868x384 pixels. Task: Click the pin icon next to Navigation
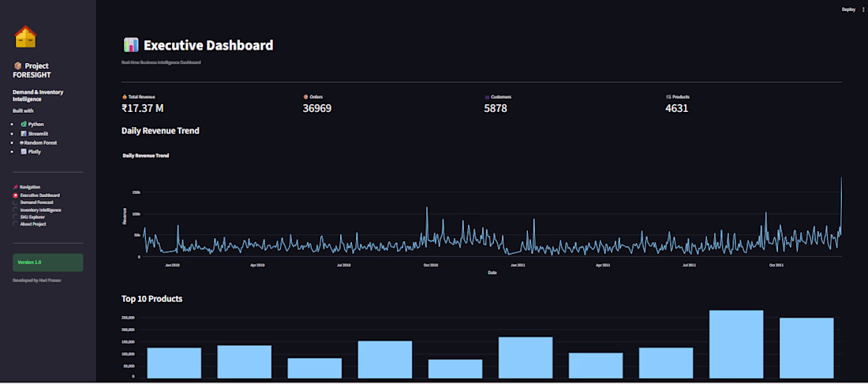coord(16,187)
